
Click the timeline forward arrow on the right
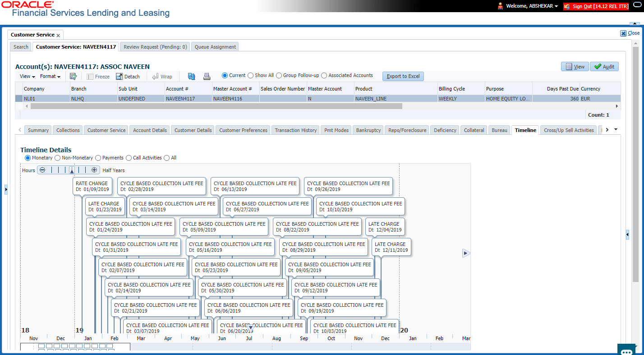coord(466,253)
